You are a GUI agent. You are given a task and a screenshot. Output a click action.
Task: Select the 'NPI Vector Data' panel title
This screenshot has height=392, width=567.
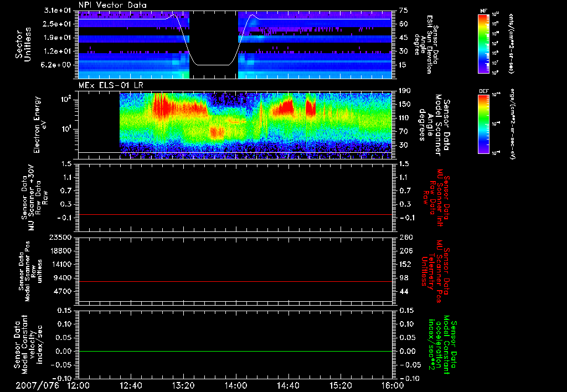112,5
